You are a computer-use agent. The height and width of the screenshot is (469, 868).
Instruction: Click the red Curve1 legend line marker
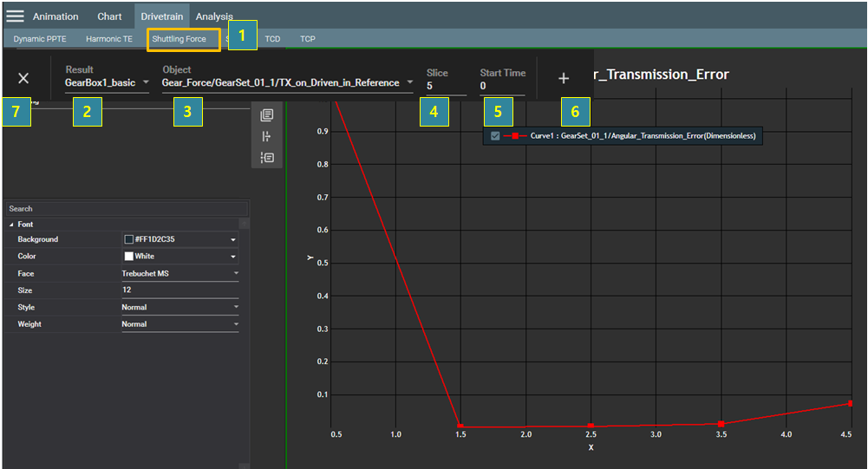tap(514, 137)
